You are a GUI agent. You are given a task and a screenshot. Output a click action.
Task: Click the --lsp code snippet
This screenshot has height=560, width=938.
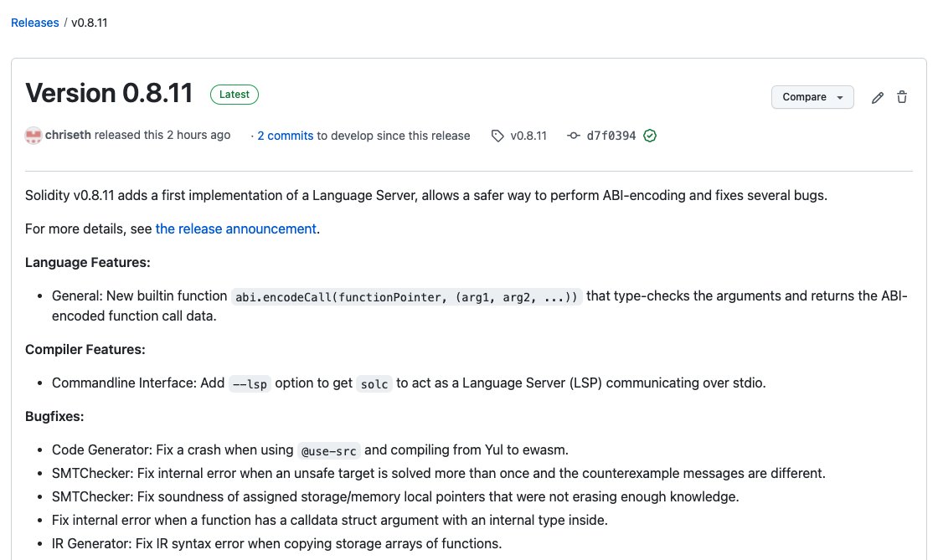point(250,383)
